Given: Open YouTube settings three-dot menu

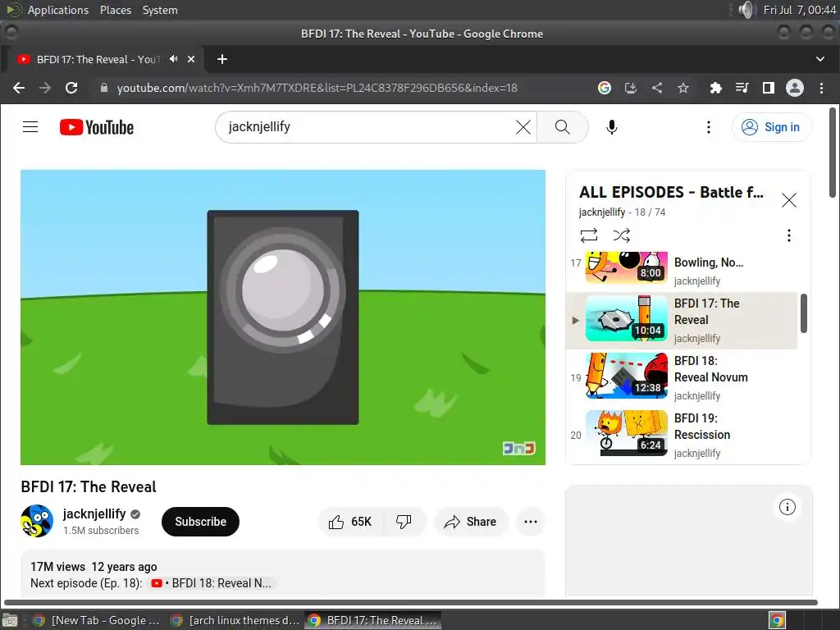Looking at the screenshot, I should [708, 127].
